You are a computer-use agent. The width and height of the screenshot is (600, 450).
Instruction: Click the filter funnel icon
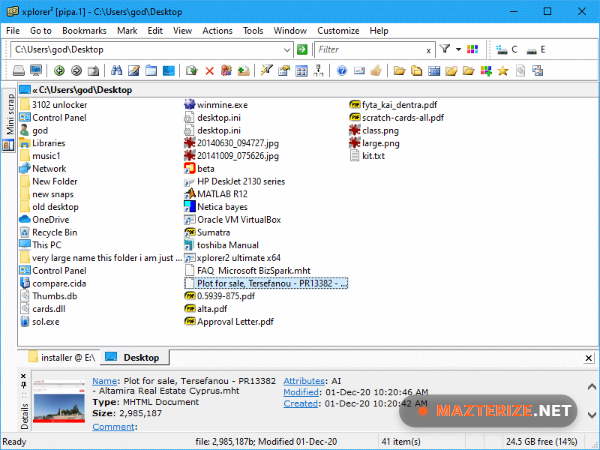[x=445, y=49]
